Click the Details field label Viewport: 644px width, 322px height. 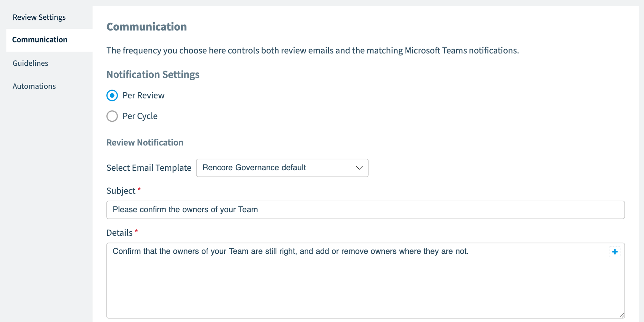point(119,233)
